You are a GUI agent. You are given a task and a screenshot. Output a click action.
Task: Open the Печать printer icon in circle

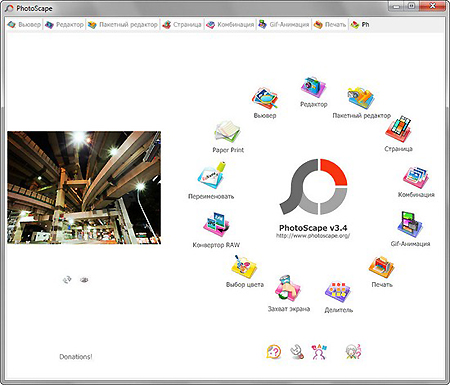pyautogui.click(x=382, y=267)
